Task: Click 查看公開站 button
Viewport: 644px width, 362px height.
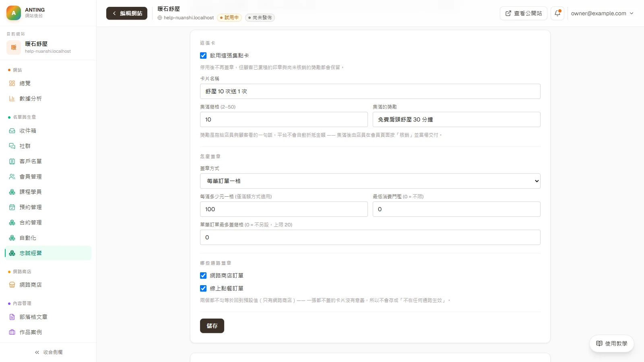Action: click(x=524, y=13)
